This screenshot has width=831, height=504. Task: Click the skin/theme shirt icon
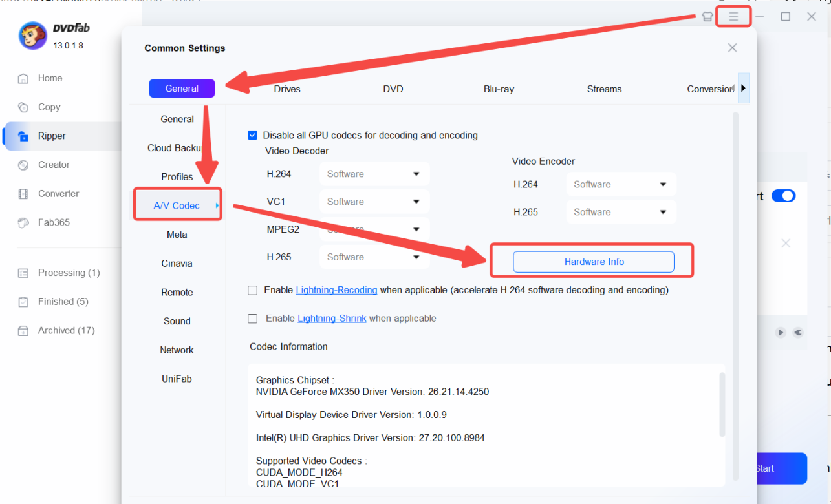coord(707,17)
